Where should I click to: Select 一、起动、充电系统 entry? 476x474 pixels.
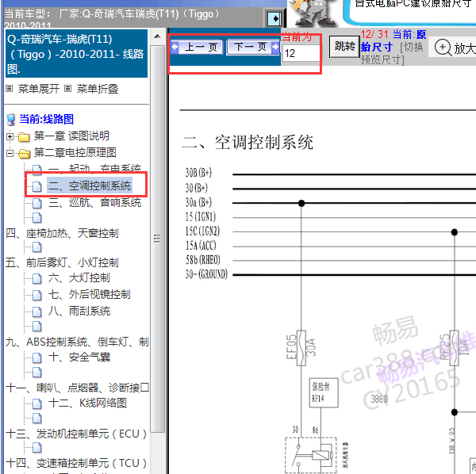94,169
